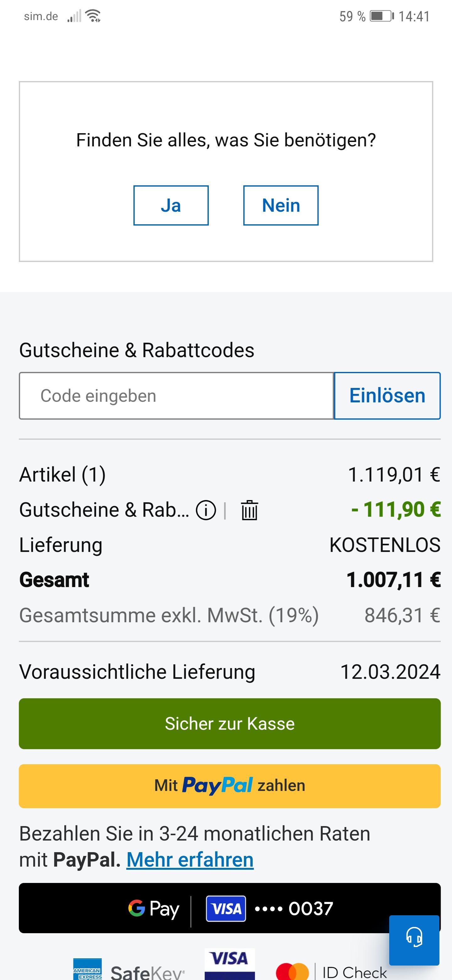
Task: Pay with Google Pay Visa 0037
Action: pos(230,908)
